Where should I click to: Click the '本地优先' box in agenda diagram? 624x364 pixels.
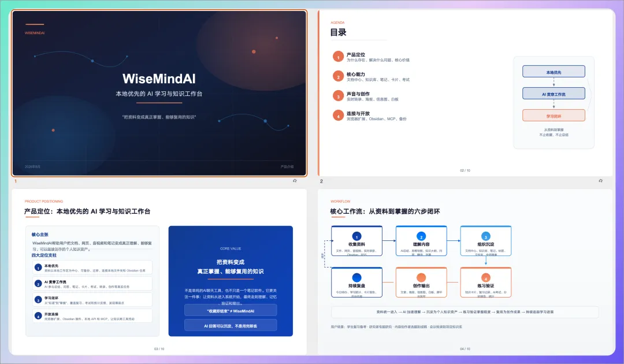[554, 72]
